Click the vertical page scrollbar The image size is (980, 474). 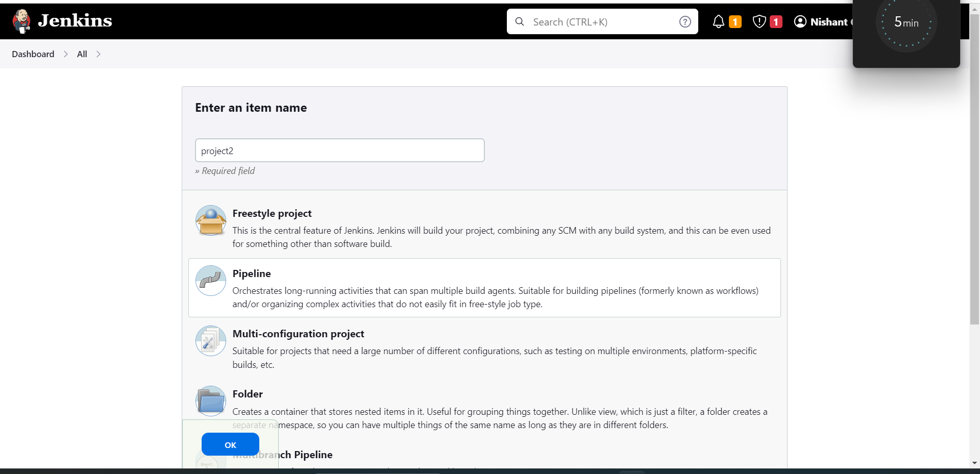tap(974, 168)
